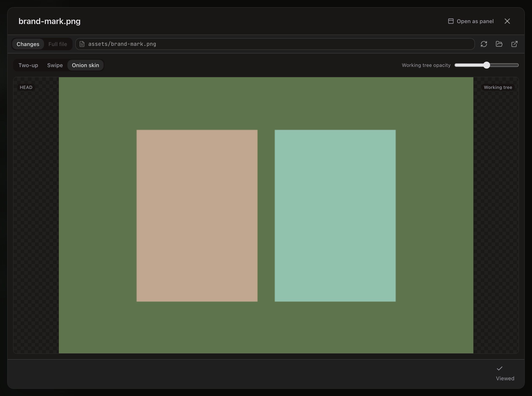
Task: Click Open as panel text
Action: pyautogui.click(x=475, y=21)
